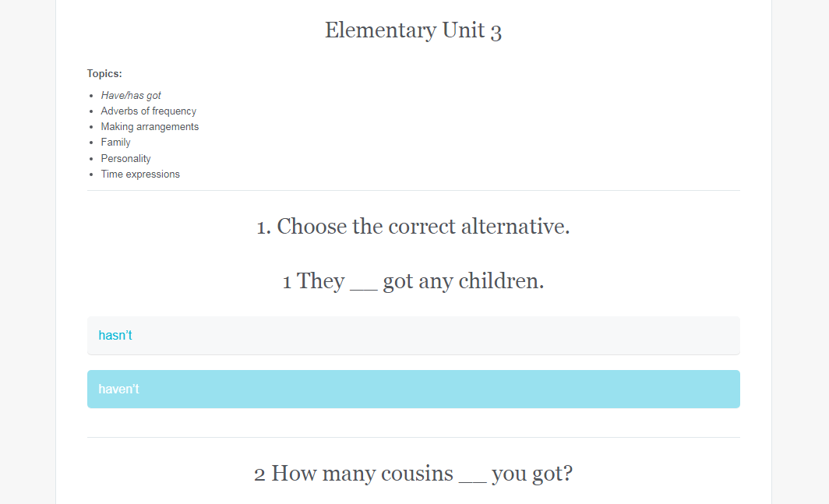The width and height of the screenshot is (829, 504).
Task: Click the "Elementary Unit 3" page title
Action: [x=413, y=30]
